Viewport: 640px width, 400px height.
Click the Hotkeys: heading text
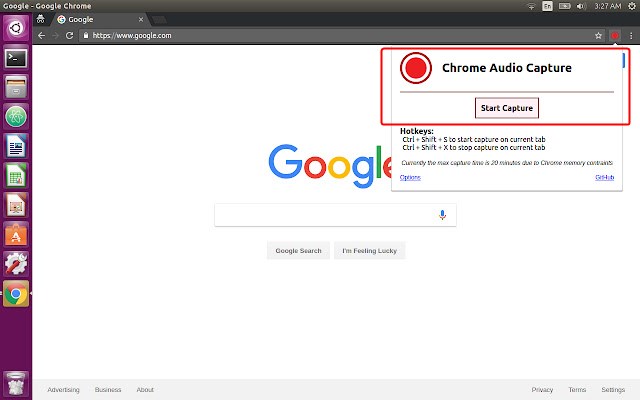pos(417,131)
